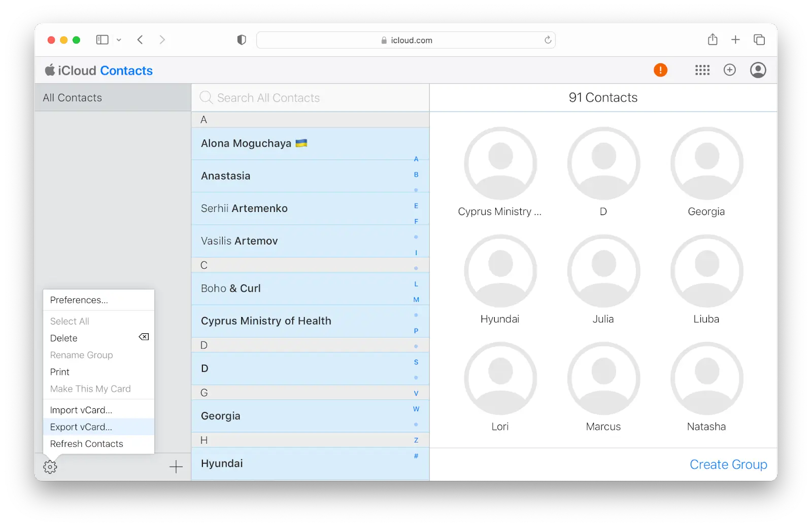812x527 pixels.
Task: Click the Lori avatar thumbnail
Action: [500, 378]
